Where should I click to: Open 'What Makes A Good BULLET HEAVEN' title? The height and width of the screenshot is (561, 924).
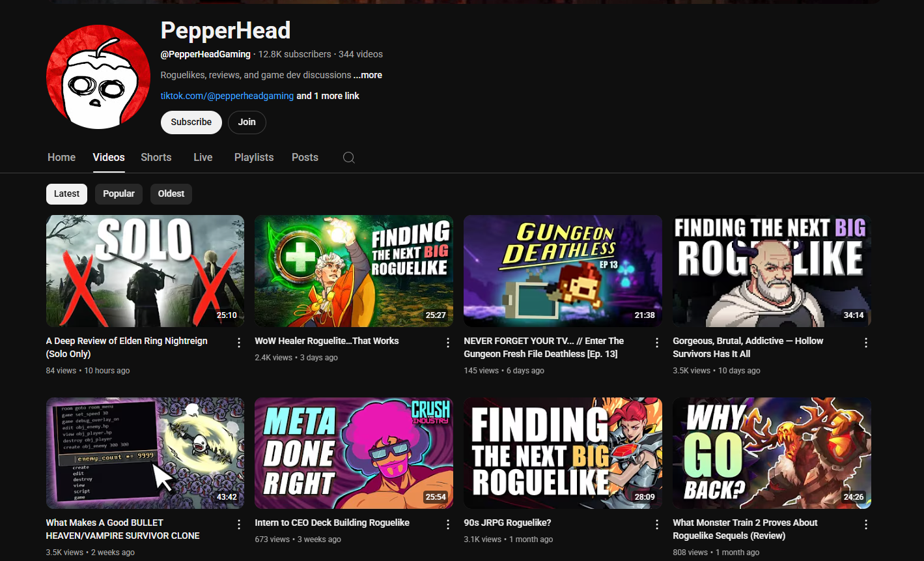point(123,529)
